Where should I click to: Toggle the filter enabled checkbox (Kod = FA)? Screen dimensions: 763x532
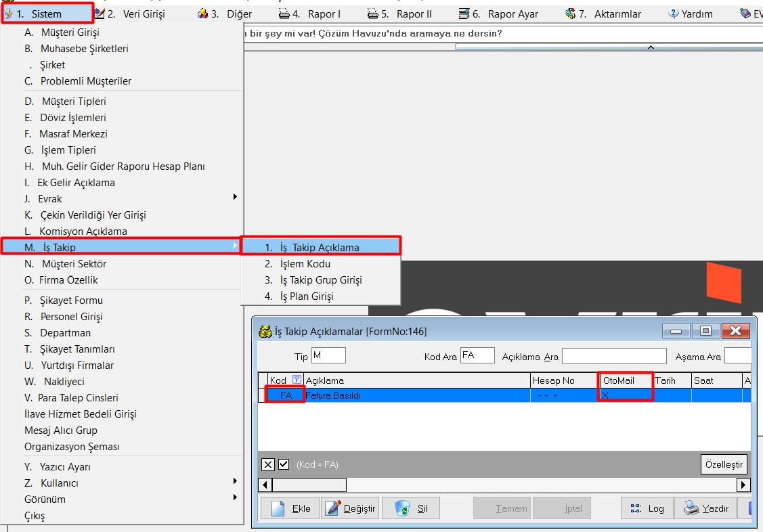pos(284,464)
